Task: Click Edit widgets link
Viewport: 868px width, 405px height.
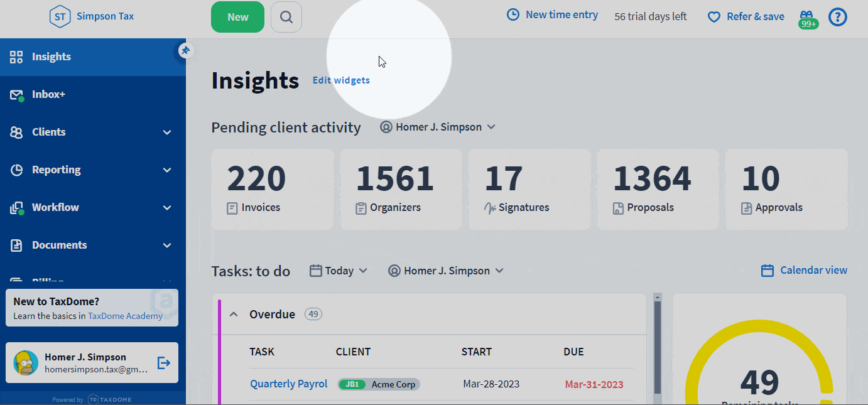Action: point(341,80)
